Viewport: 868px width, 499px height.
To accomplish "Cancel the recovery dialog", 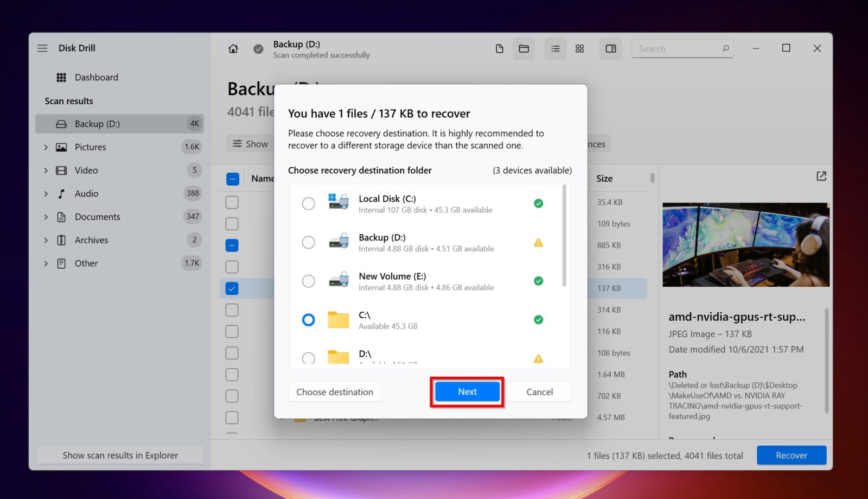I will (540, 392).
